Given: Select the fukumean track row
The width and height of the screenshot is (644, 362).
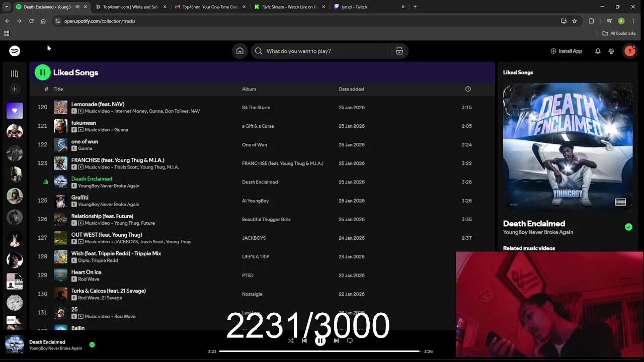Looking at the screenshot, I should click(262, 126).
